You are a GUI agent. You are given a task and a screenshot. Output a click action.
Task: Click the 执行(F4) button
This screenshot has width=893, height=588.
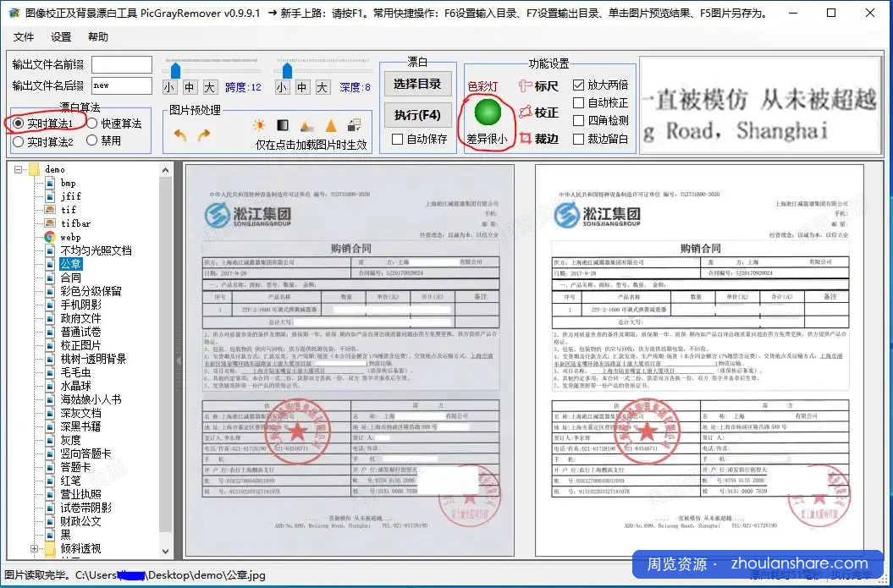coord(417,115)
